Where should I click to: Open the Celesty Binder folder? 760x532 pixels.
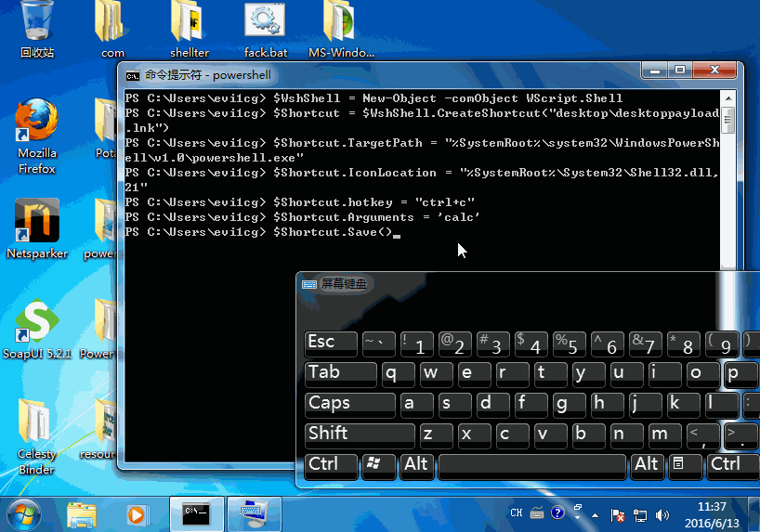(x=37, y=422)
